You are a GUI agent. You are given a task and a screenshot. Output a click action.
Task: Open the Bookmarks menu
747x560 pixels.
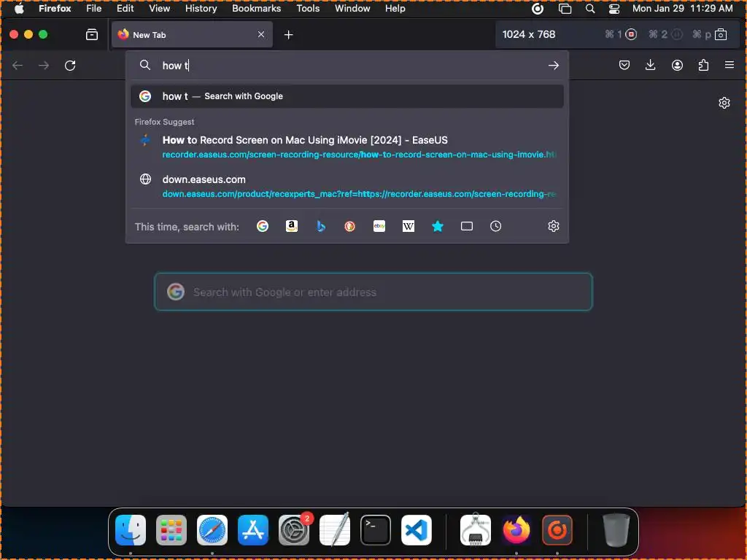click(256, 9)
